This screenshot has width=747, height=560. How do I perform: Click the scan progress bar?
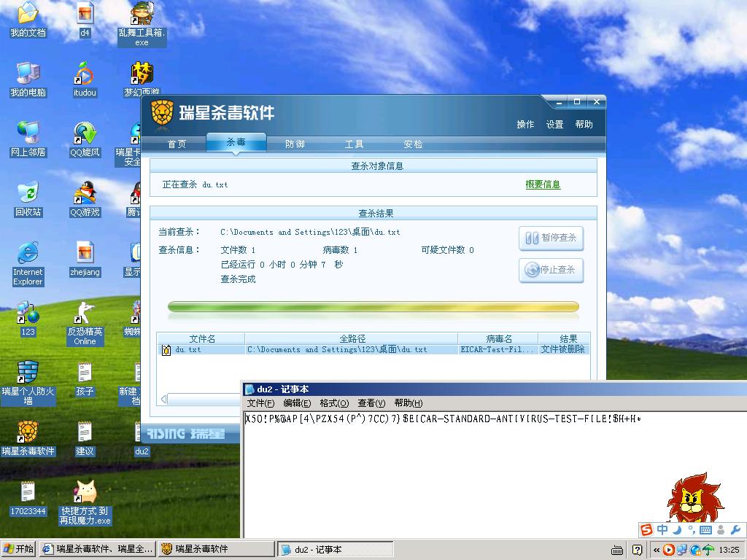[x=373, y=307]
